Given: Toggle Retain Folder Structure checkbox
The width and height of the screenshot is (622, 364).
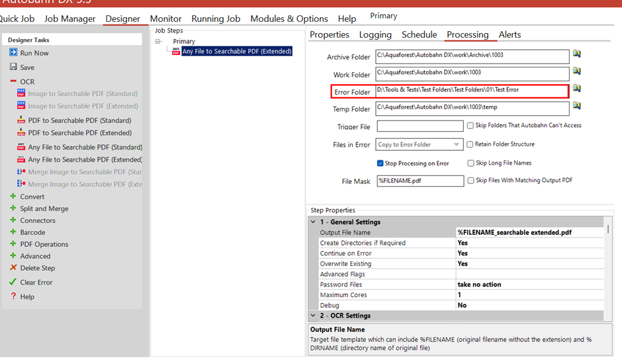Looking at the screenshot, I should (x=470, y=144).
